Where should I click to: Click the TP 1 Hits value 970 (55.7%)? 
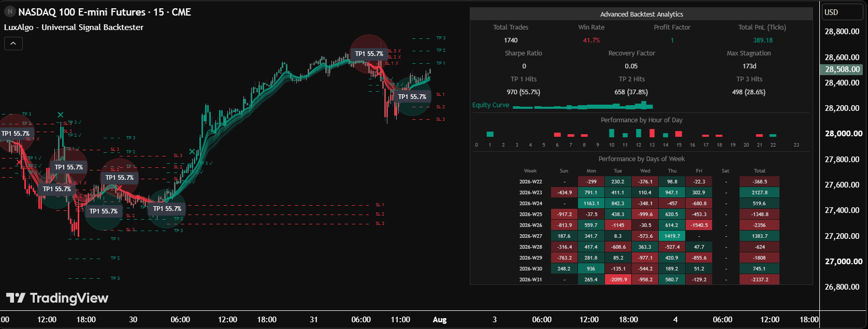tap(523, 92)
